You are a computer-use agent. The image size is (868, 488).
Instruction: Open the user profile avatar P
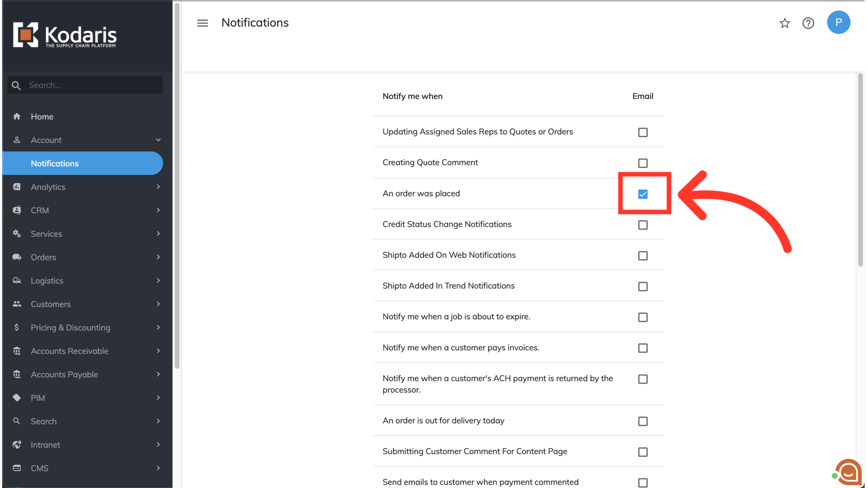click(x=839, y=23)
